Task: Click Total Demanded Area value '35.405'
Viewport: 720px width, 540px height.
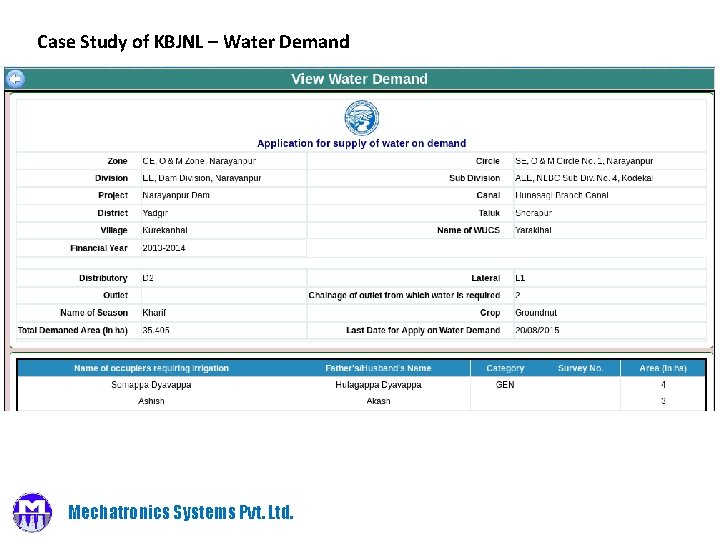Action: point(156,330)
